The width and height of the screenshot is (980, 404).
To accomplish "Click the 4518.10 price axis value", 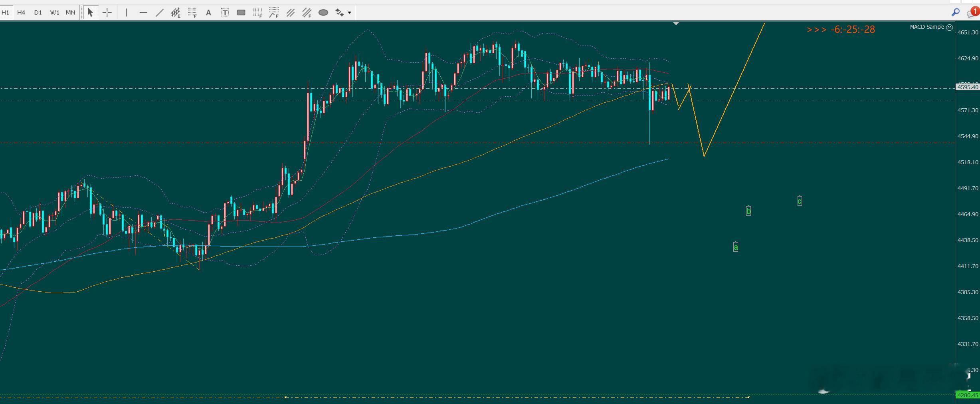I will click(x=968, y=162).
